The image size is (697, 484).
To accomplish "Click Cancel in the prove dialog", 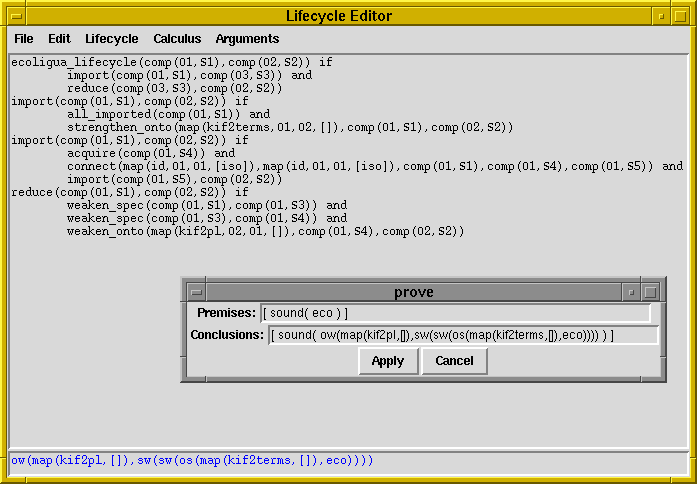I will point(454,361).
